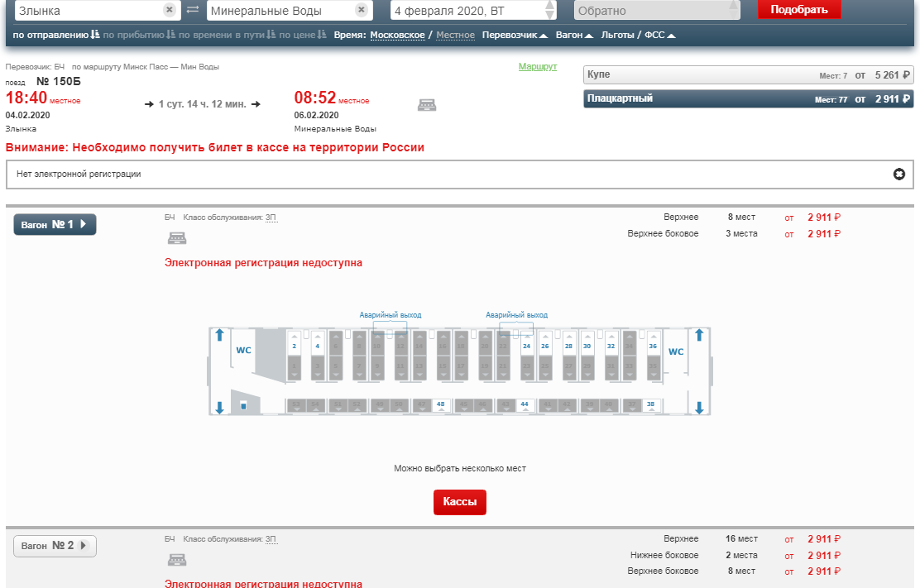920x588 pixels.
Task: Choose the Купе car type
Action: click(748, 75)
